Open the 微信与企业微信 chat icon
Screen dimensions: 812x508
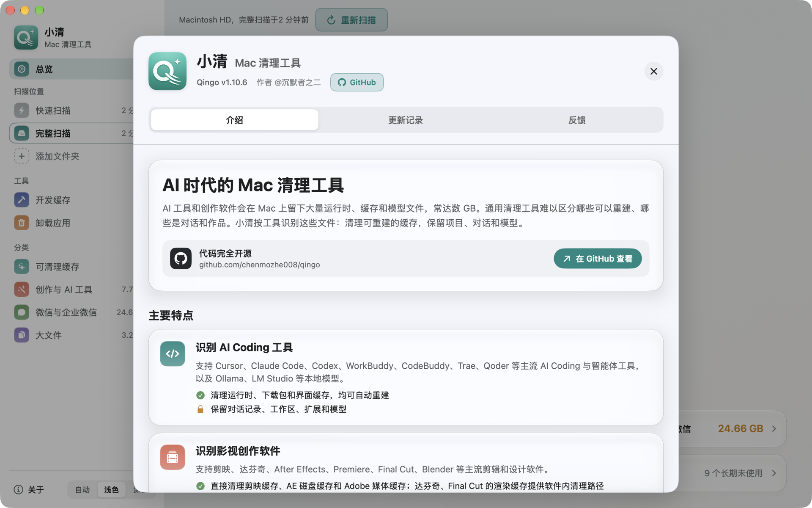pos(22,312)
